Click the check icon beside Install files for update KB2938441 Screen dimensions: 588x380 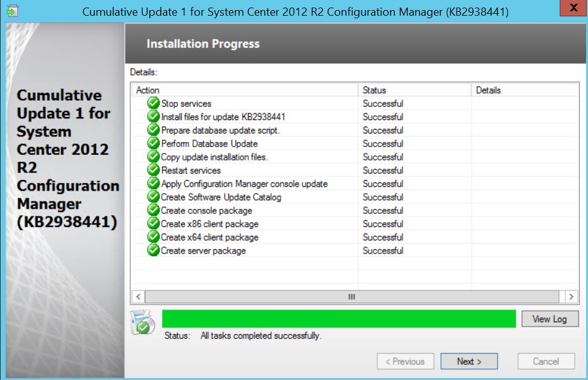click(x=153, y=116)
